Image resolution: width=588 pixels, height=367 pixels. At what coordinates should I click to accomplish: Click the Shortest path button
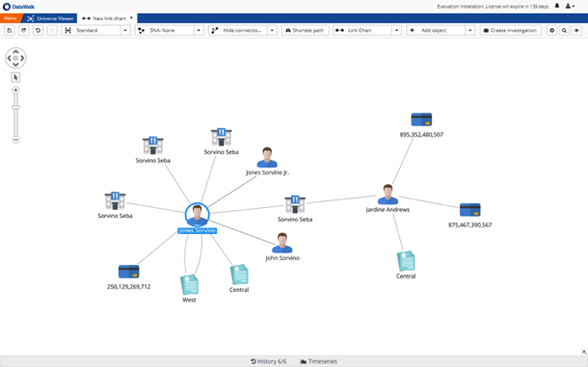click(x=306, y=31)
